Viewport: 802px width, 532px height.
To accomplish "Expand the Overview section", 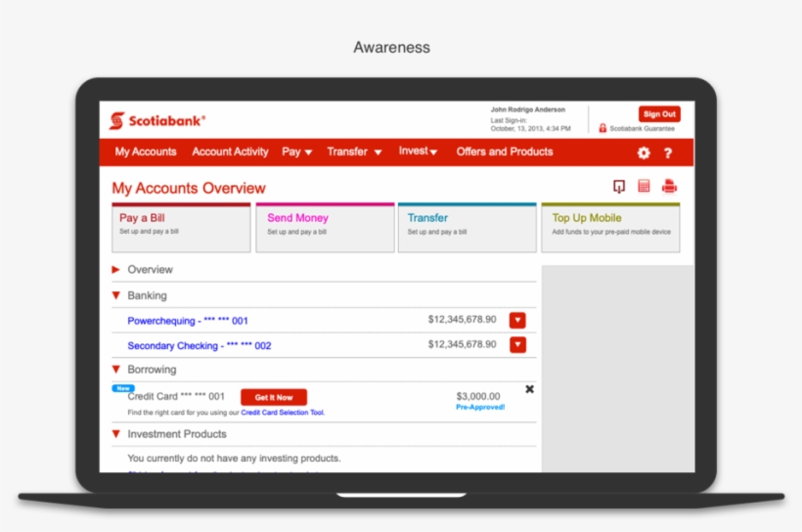I will pyautogui.click(x=115, y=270).
